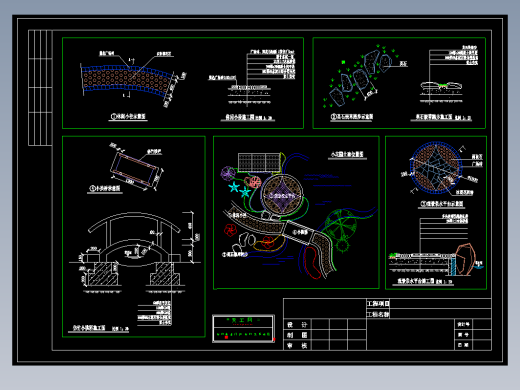Click the stepping stones plan caption

pyautogui.click(x=352, y=117)
